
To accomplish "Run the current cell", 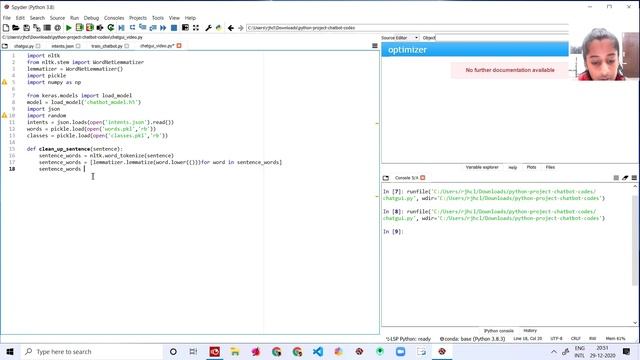I will point(79,28).
